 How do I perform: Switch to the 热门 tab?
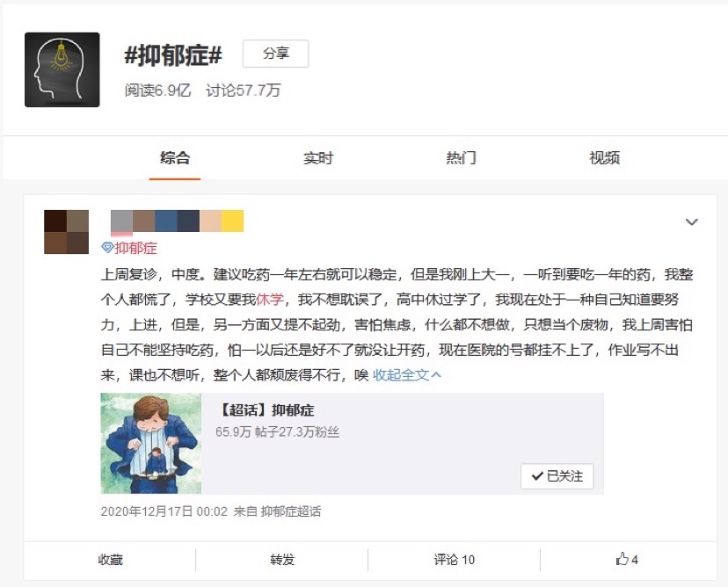(461, 158)
